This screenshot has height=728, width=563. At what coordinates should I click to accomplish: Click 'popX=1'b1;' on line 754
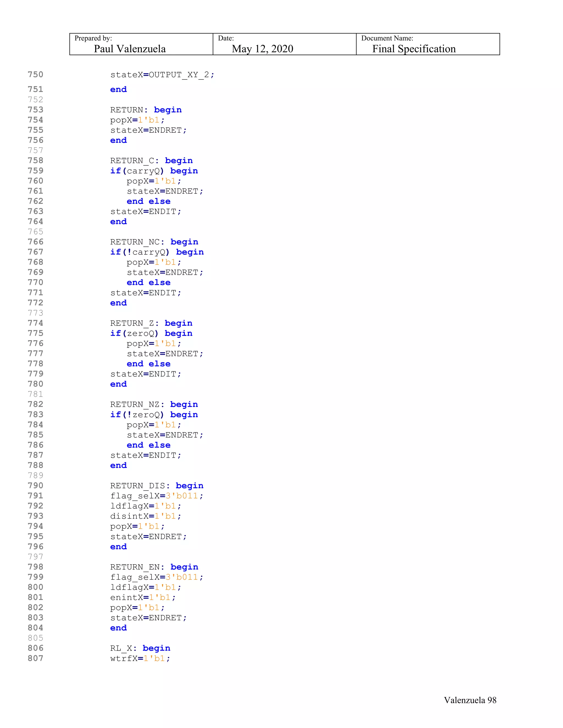click(137, 120)
